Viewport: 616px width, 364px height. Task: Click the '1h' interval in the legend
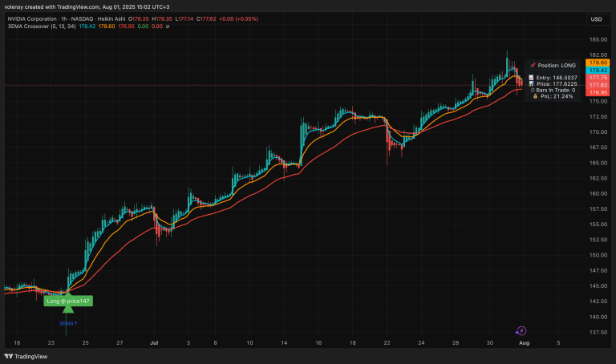coord(64,19)
